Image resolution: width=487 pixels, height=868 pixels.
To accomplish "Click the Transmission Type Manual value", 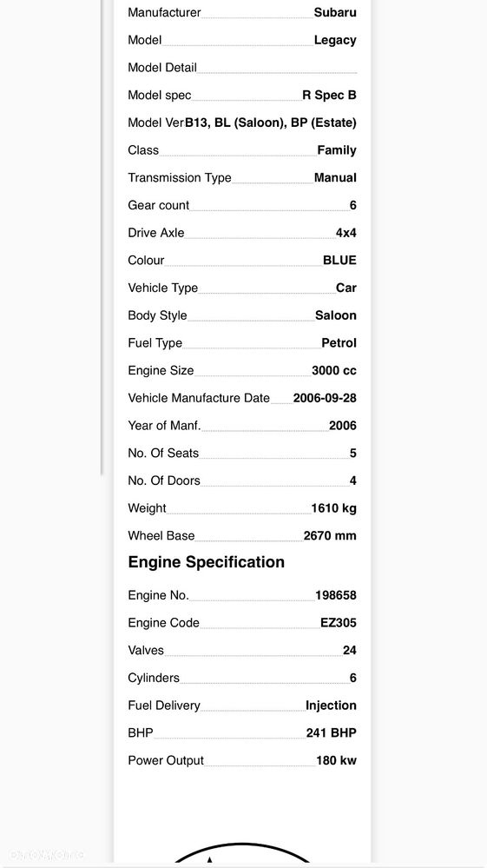I will pos(335,178).
